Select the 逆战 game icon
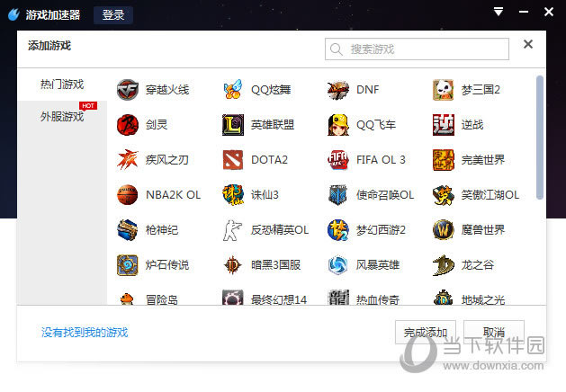Screen dimensions: 566x392 tap(444, 125)
